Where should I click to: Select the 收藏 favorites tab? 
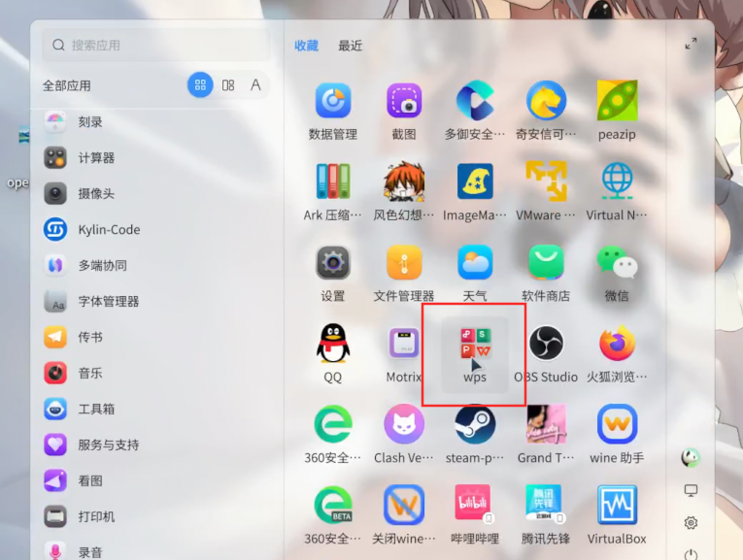[307, 46]
